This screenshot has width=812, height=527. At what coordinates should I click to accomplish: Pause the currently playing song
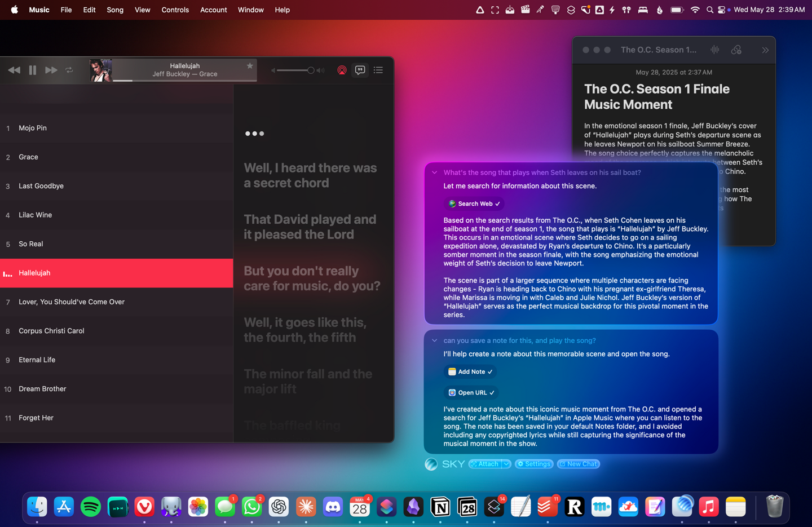(33, 70)
